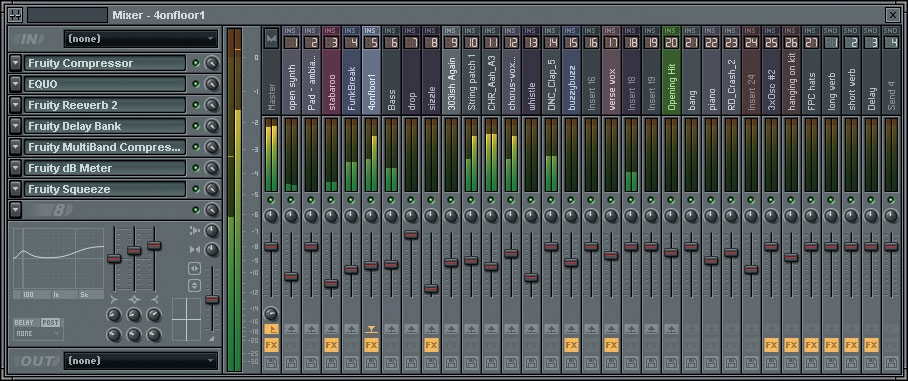Open the OUT output routing dropdown
This screenshot has width=908, height=381.
pos(141,361)
